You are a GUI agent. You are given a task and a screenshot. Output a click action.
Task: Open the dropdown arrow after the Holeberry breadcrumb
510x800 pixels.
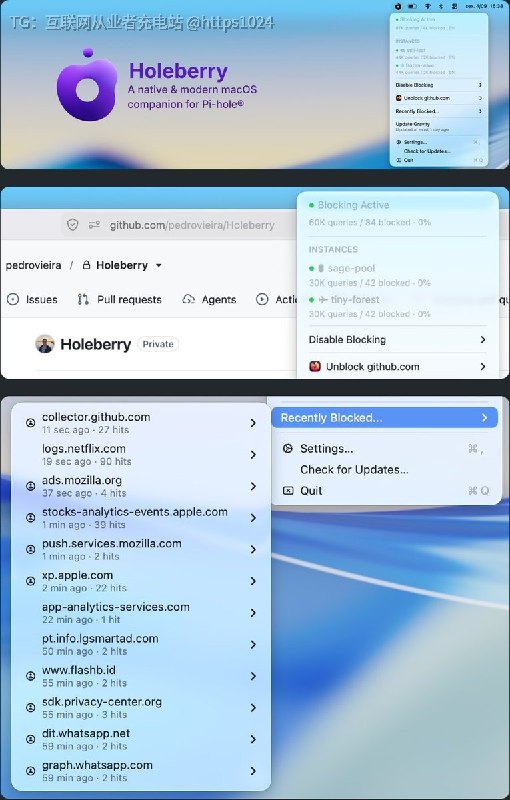pyautogui.click(x=158, y=265)
